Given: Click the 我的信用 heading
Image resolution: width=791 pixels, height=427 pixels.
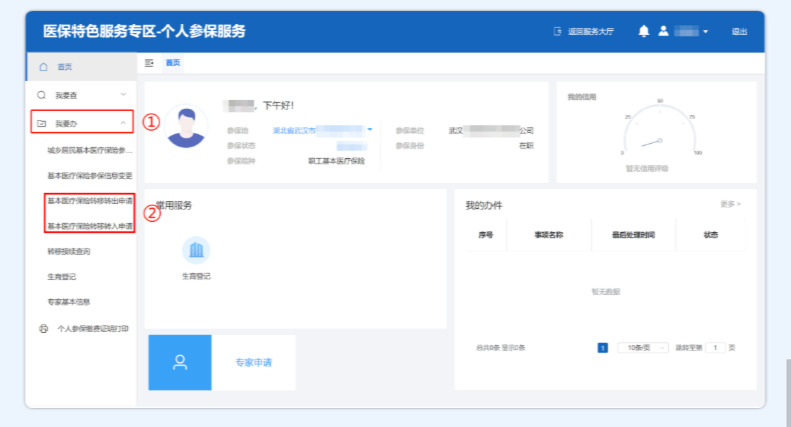Looking at the screenshot, I should click(582, 96).
